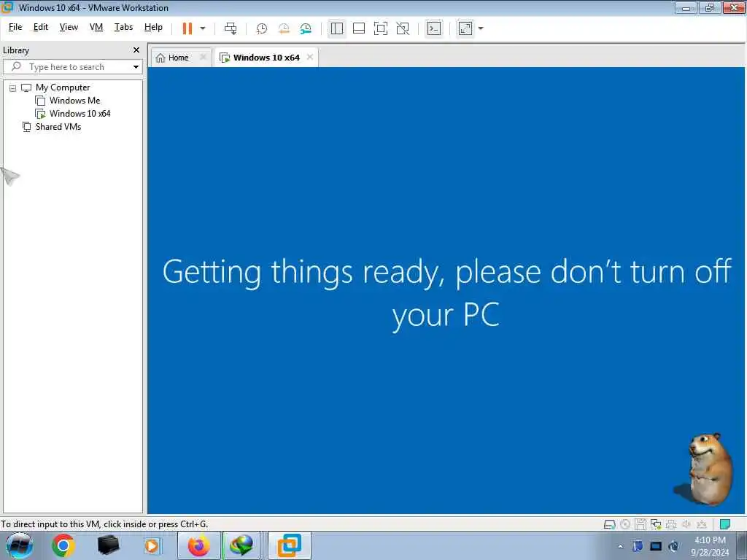Open the File menu

[15, 27]
